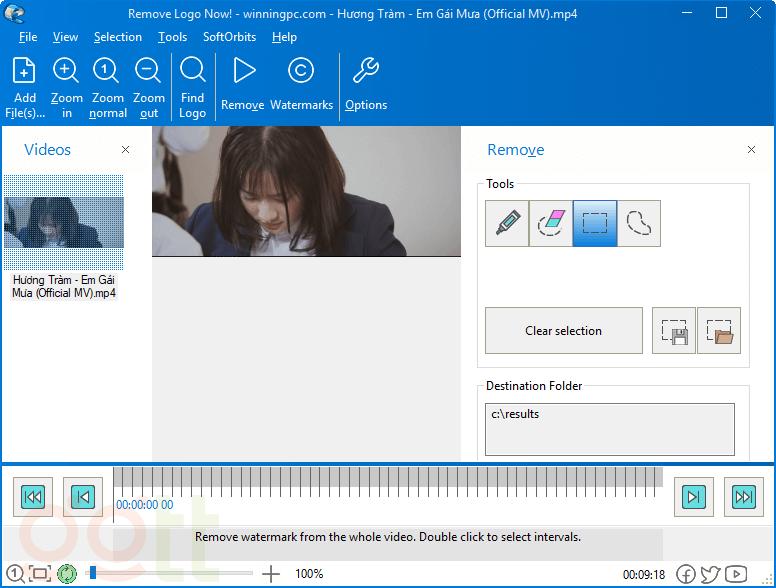Select the Marker tool
This screenshot has height=588, width=776.
[506, 223]
